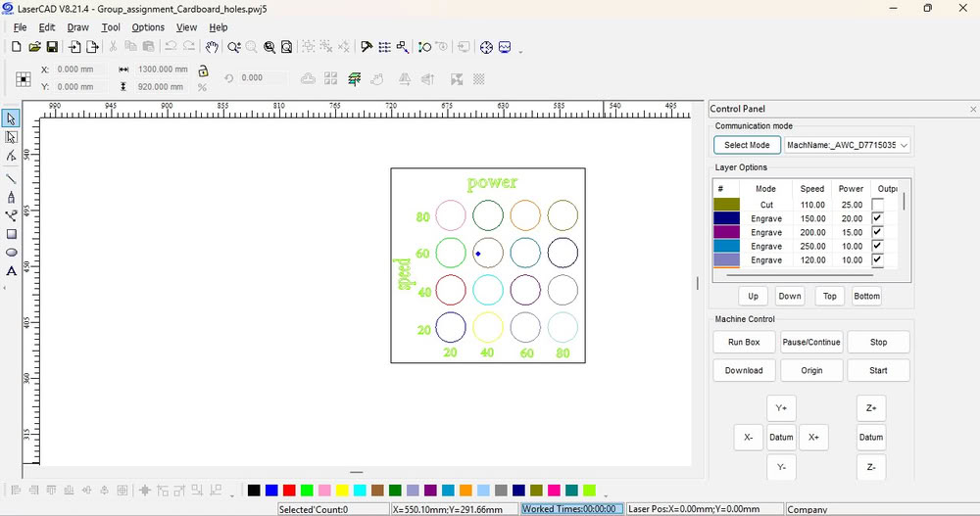The height and width of the screenshot is (516, 980).
Task: Click the anchor reference point grid icon
Action: (x=24, y=78)
